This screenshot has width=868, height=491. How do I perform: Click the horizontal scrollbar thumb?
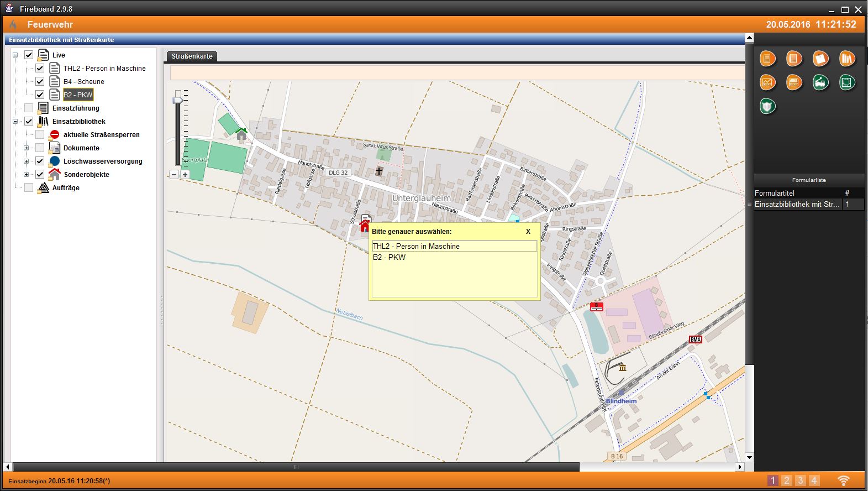(296, 467)
